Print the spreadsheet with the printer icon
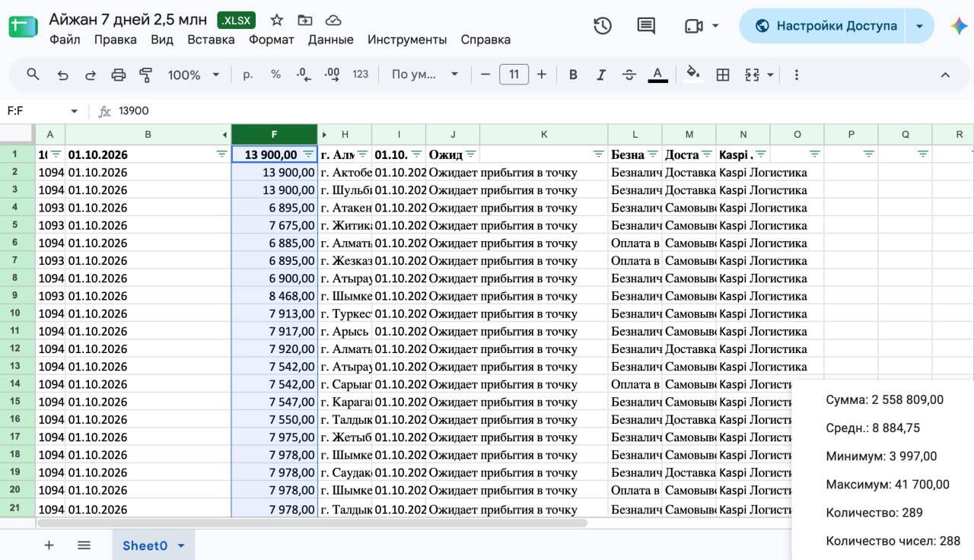This screenshot has width=974, height=560. pyautogui.click(x=118, y=75)
